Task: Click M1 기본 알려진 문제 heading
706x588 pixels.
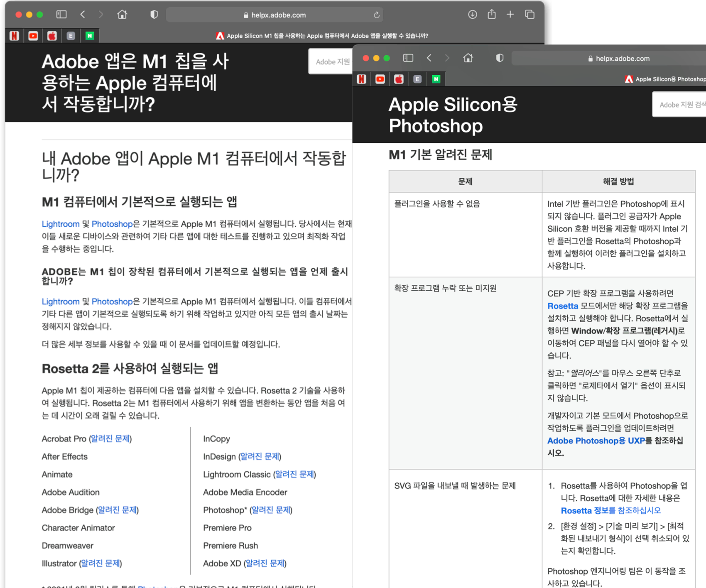Action: tap(440, 155)
